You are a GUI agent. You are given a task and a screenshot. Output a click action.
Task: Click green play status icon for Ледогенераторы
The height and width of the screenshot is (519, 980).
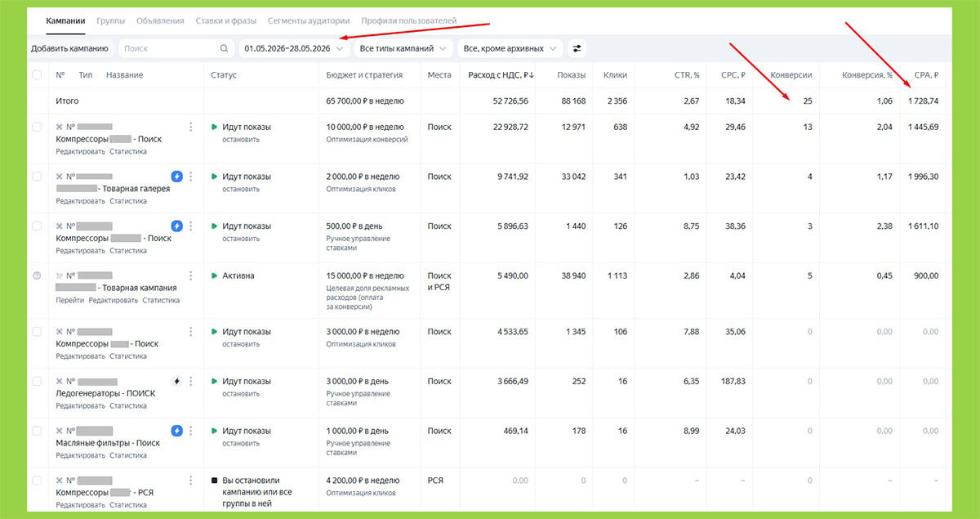tap(215, 382)
